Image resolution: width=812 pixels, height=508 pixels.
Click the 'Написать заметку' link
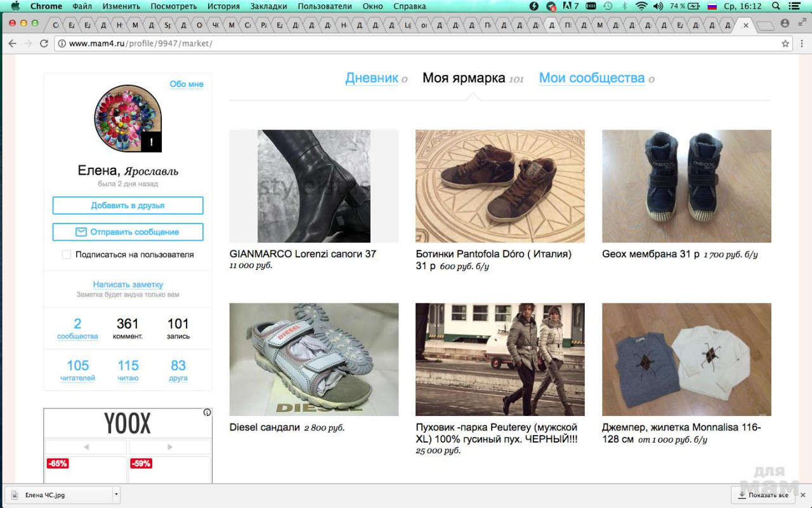pos(128,284)
